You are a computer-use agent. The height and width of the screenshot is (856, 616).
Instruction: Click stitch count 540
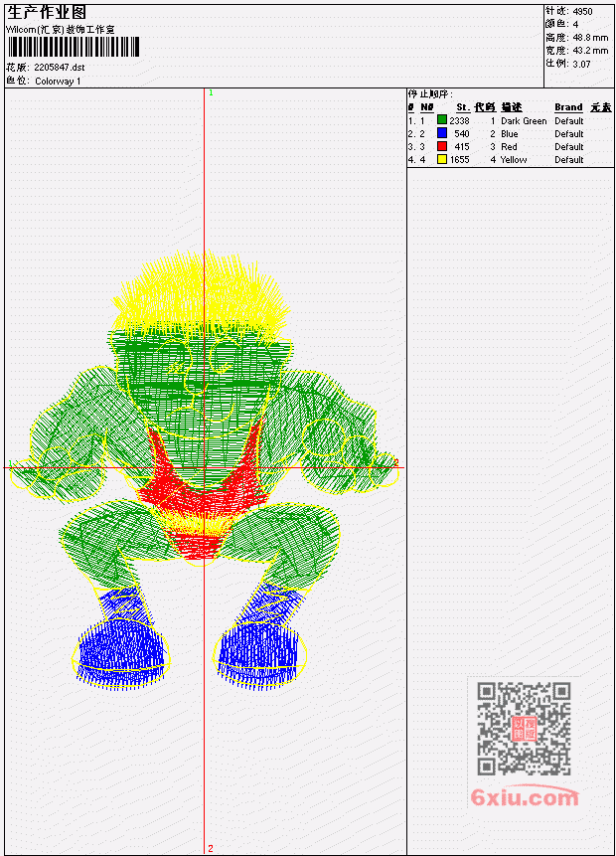[x=462, y=134]
